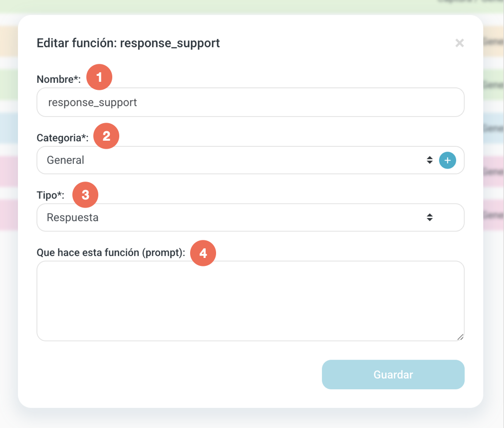Viewport: 504px width, 428px height.
Task: Click the plus icon to add category
Action: (x=447, y=161)
